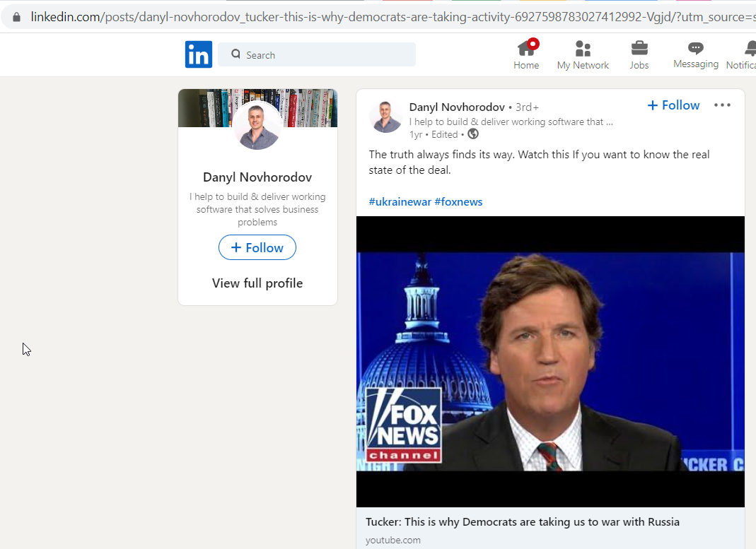
Task: Click the browser padlock site info icon
Action: [x=16, y=17]
